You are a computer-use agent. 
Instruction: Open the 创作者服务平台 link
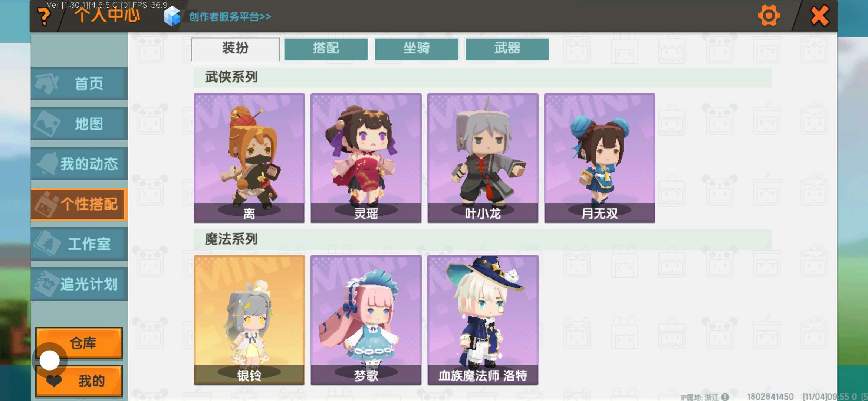230,17
